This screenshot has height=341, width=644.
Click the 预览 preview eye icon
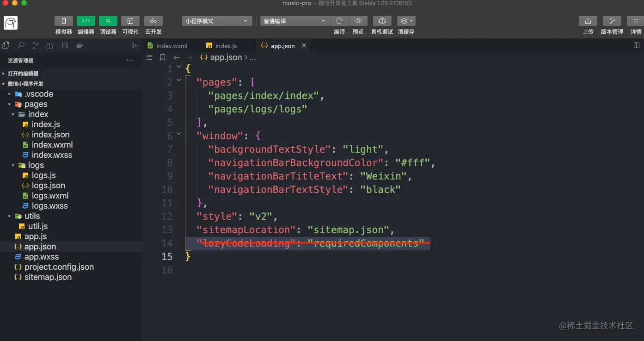pos(358,21)
